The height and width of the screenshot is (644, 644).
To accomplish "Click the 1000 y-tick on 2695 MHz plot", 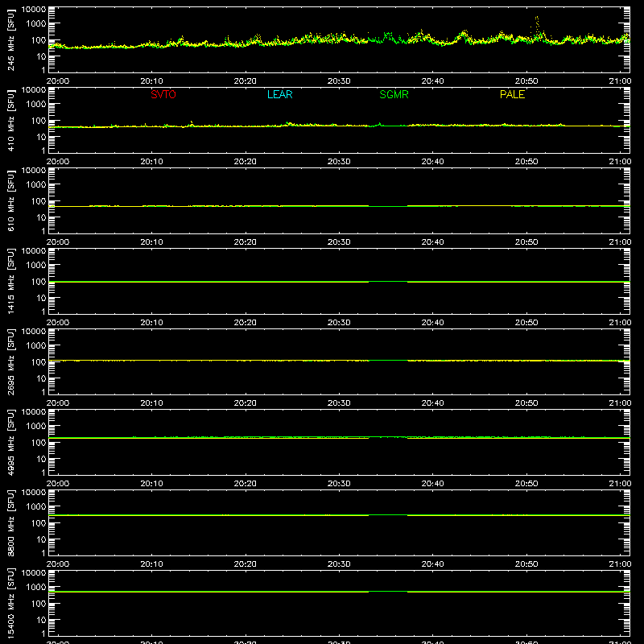I will pos(36,346).
